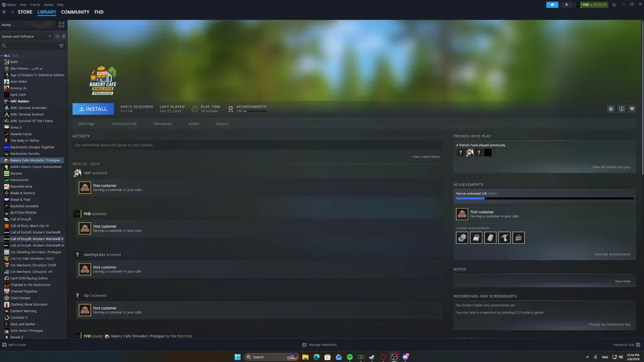Open advanced library filter options icon
The height and width of the screenshot is (362, 644).
coord(61,46)
